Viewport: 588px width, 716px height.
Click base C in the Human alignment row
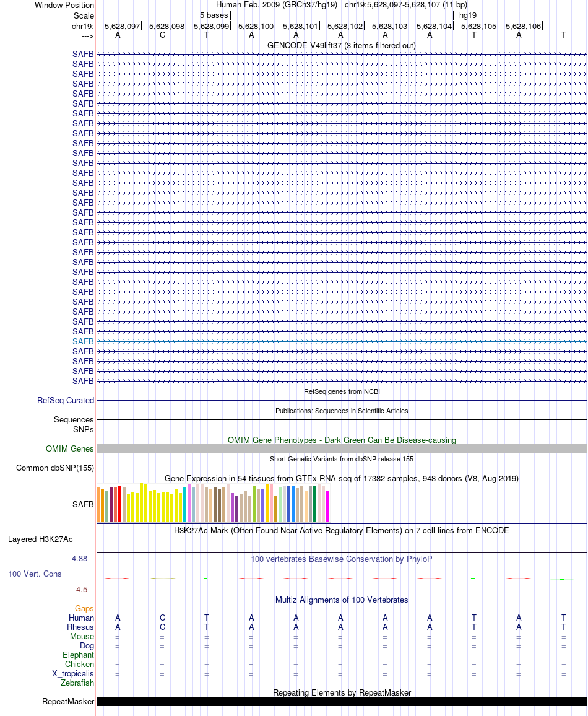162,618
